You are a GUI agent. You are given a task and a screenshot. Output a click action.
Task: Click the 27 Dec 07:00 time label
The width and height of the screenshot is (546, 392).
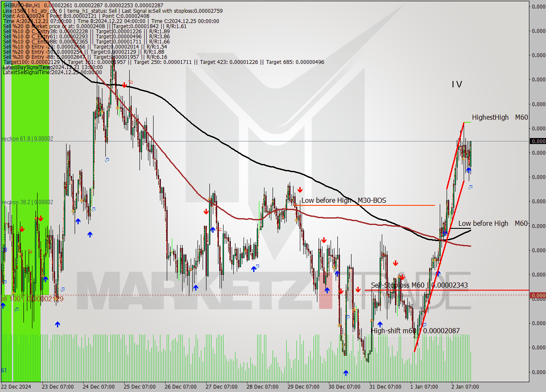click(x=221, y=387)
